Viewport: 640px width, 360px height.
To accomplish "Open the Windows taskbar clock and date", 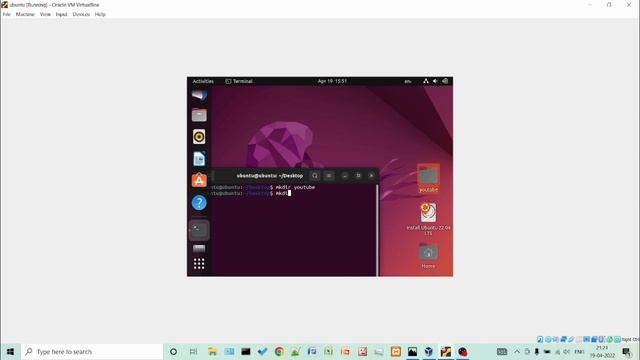I will coord(602,351).
